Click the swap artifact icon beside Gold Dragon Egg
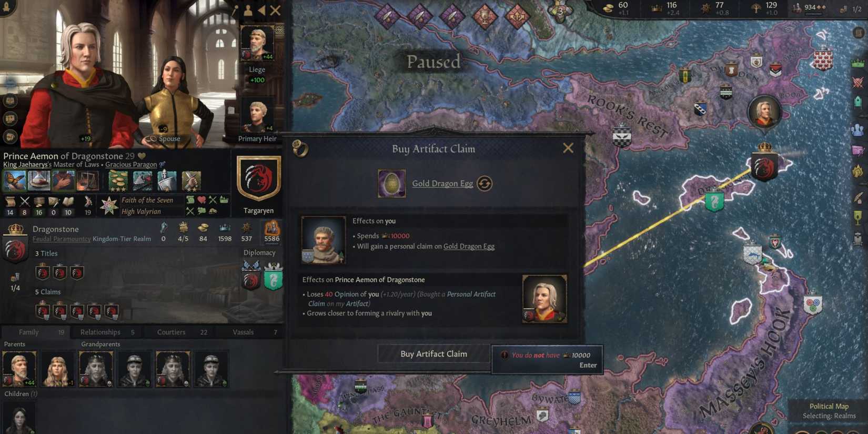Image resolution: width=868 pixels, height=434 pixels. [x=485, y=184]
